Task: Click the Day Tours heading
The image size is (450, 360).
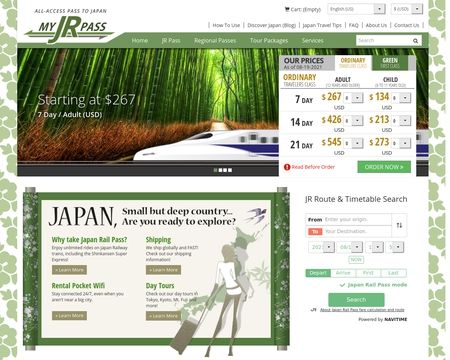Action: 160,286
